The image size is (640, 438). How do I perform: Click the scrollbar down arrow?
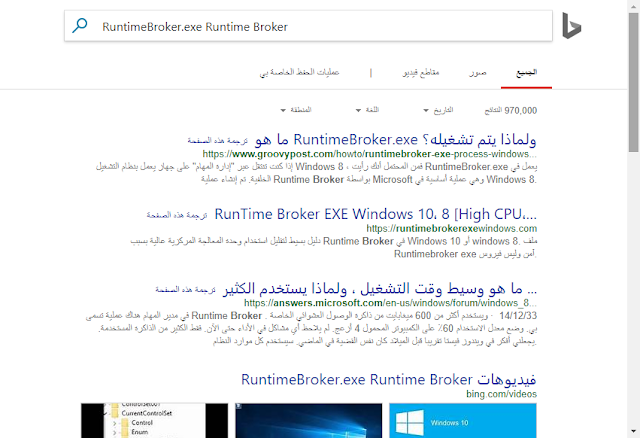[633, 431]
